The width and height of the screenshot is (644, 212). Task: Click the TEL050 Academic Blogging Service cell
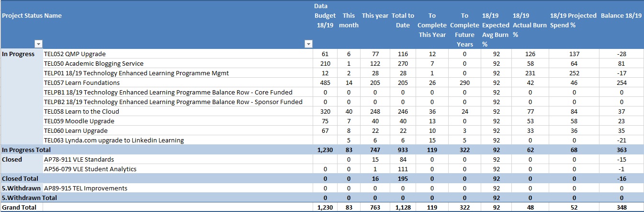pos(93,63)
